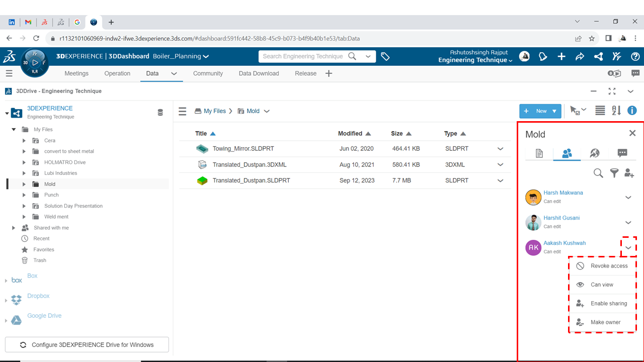The width and height of the screenshot is (644, 362).
Task: Open the social network icon in top bar
Action: click(598, 56)
